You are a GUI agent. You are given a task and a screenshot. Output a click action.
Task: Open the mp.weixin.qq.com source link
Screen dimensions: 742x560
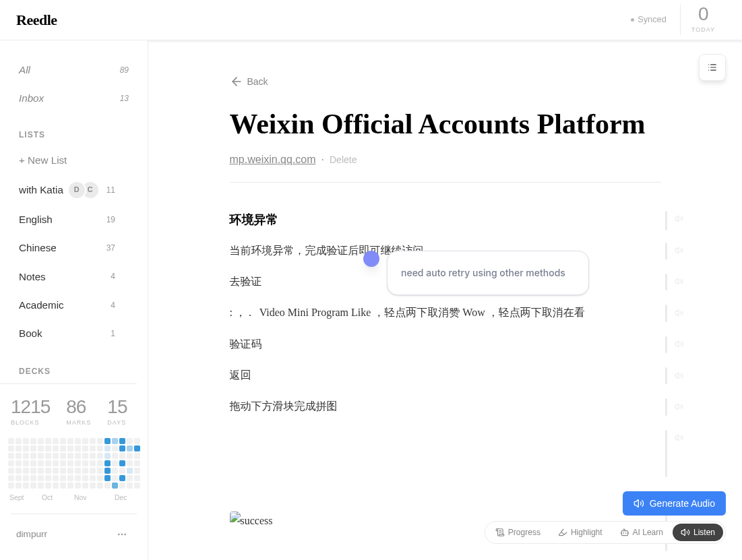coord(272,160)
